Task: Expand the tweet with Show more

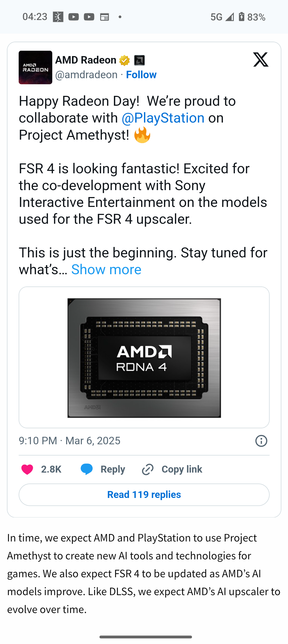Action: 106,270
